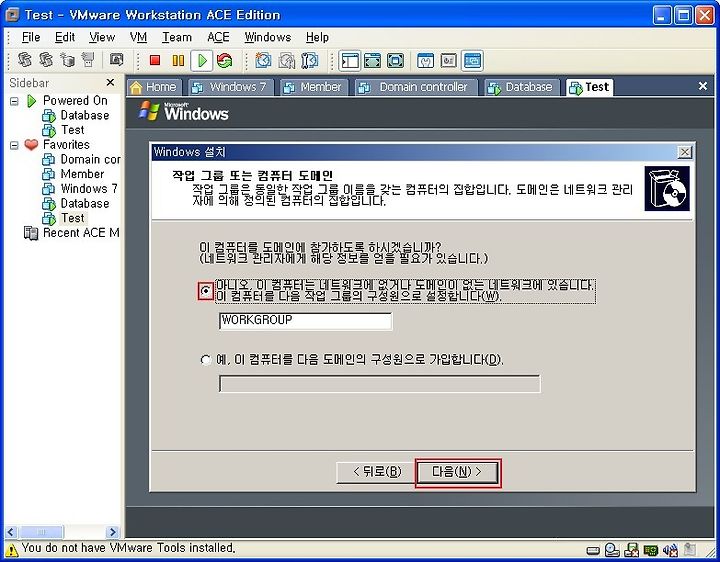Select Test in Favorites
Viewport: 720px width, 562px height.
point(73,218)
